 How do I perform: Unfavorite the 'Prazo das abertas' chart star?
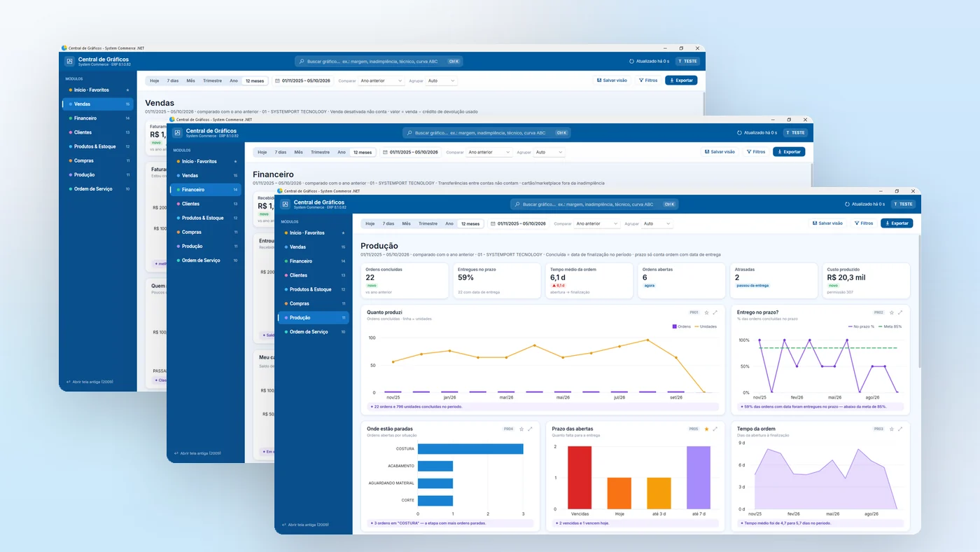point(706,429)
